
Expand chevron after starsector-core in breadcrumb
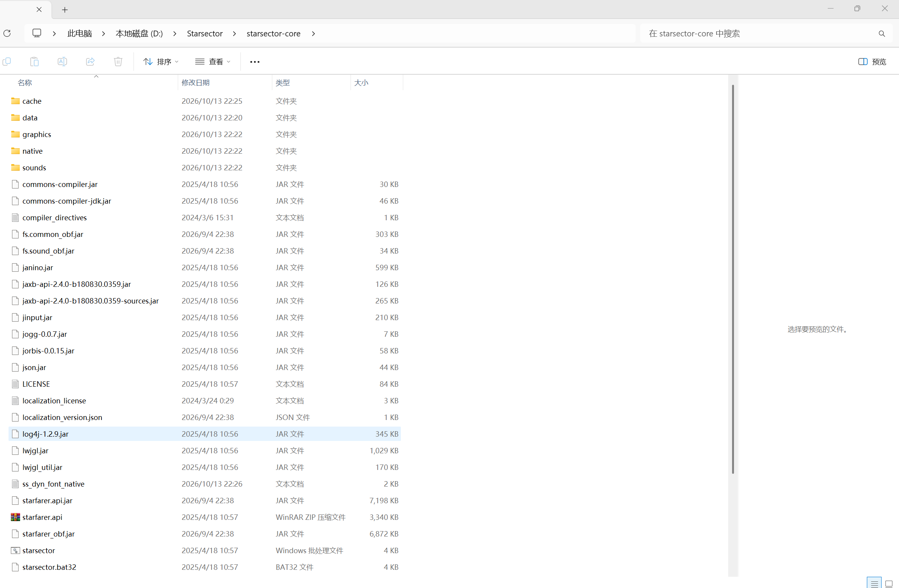point(313,34)
